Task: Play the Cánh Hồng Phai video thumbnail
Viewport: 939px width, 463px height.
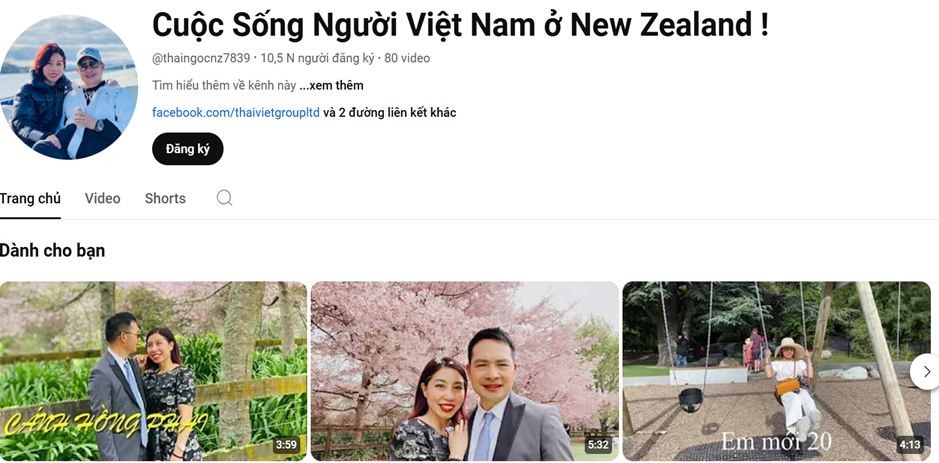Action: point(153,371)
